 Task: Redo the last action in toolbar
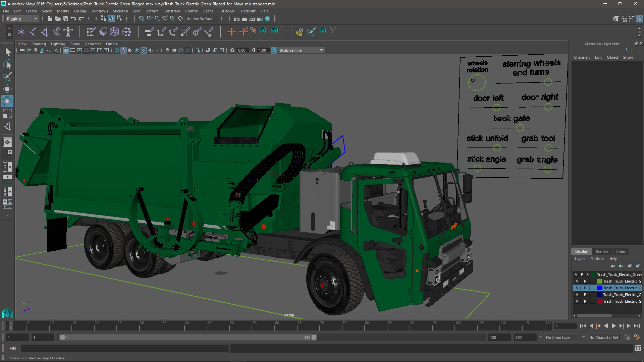(81, 19)
